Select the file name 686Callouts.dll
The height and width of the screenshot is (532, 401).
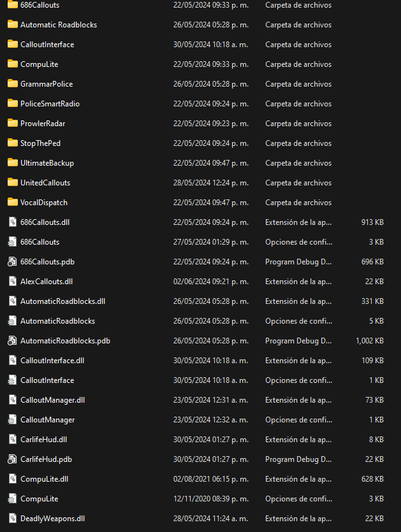pos(45,222)
